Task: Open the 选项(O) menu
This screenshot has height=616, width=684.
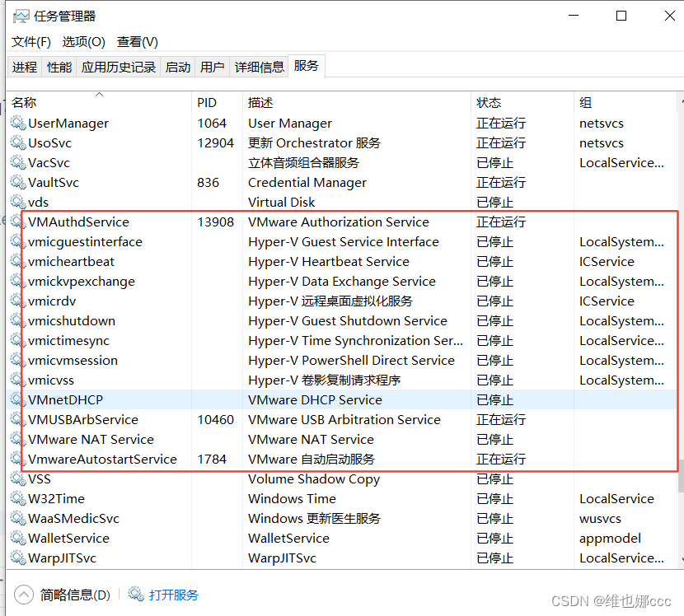Action: [x=84, y=42]
